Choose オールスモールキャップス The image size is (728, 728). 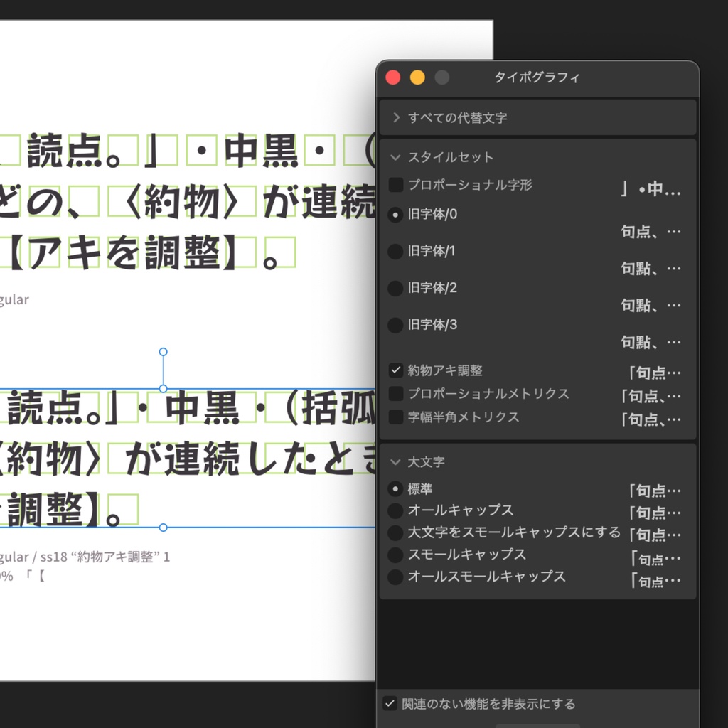pyautogui.click(x=395, y=577)
